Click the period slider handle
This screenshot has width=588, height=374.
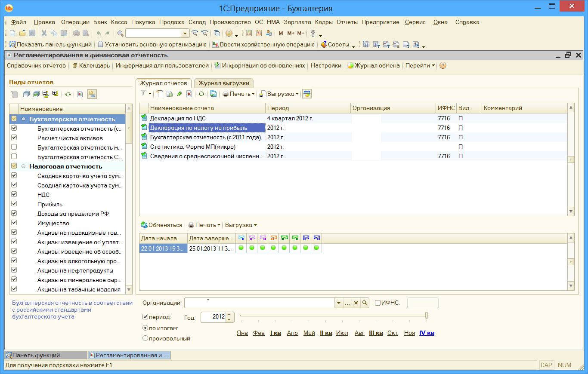(x=427, y=316)
